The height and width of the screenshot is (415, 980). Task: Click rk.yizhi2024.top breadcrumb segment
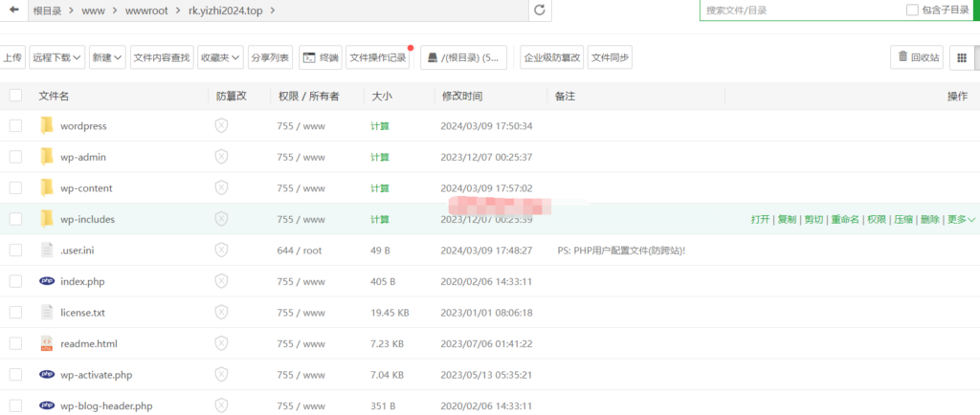[x=226, y=11]
